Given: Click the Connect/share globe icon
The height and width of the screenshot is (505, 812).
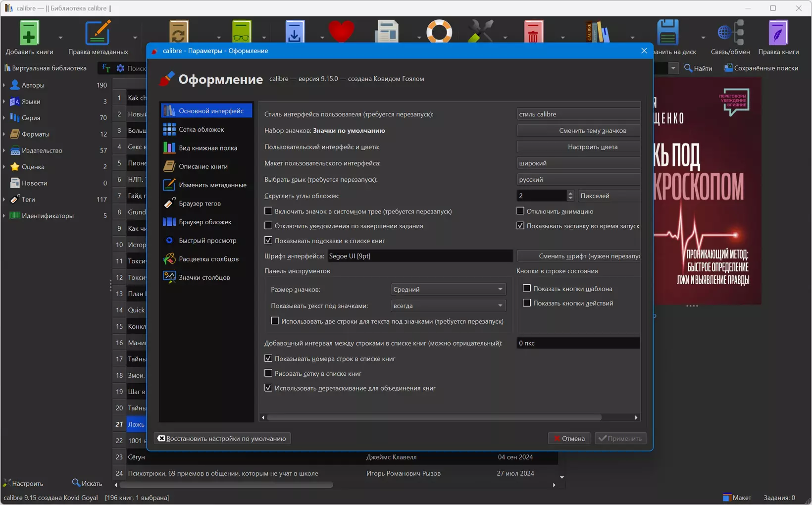Looking at the screenshot, I should (x=730, y=33).
